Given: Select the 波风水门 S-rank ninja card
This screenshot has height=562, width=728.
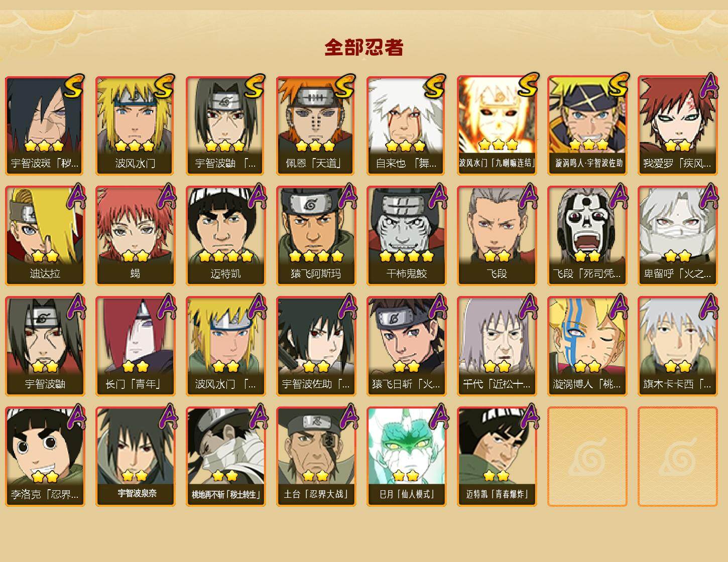Looking at the screenshot, I should (136, 125).
